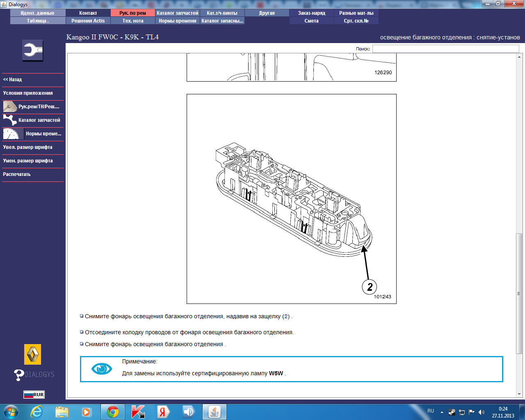Screen dimensions: 525x420
Task: Click the speaker application taskbar icon
Action: coord(188,412)
